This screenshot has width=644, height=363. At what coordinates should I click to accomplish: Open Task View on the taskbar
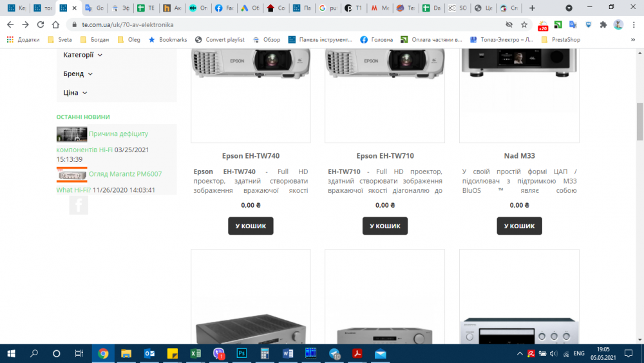79,353
